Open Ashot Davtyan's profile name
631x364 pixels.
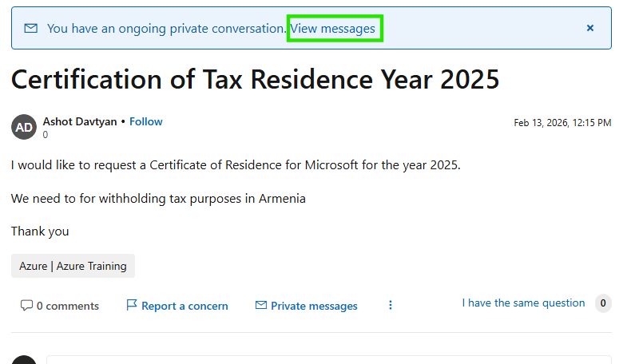[x=80, y=121]
